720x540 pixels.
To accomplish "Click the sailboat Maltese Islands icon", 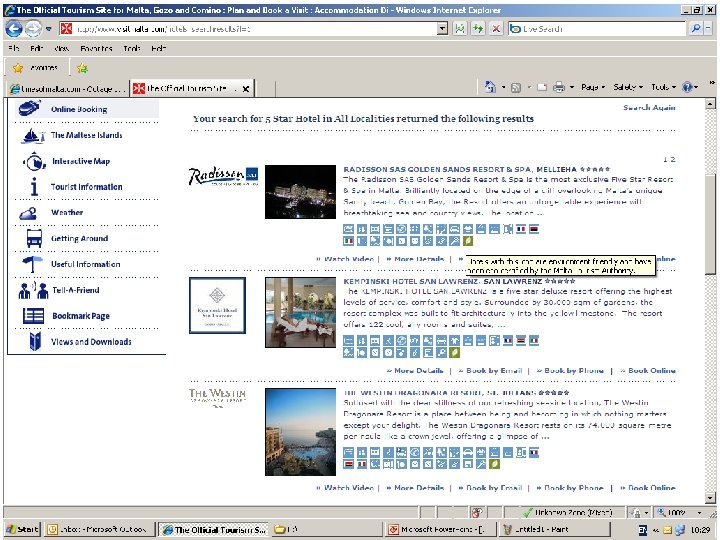I will pyautogui.click(x=32, y=135).
